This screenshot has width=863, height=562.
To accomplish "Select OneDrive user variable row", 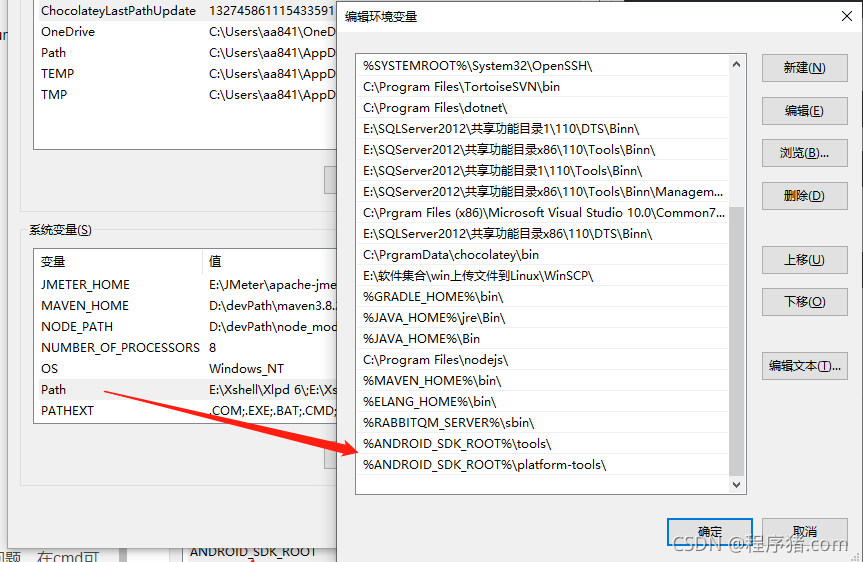I will [185, 31].
